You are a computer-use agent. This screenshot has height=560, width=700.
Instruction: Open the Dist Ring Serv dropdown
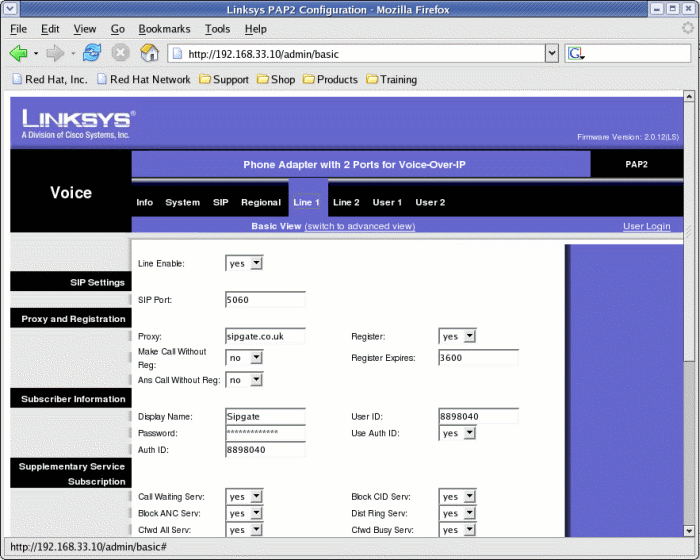pyautogui.click(x=458, y=513)
